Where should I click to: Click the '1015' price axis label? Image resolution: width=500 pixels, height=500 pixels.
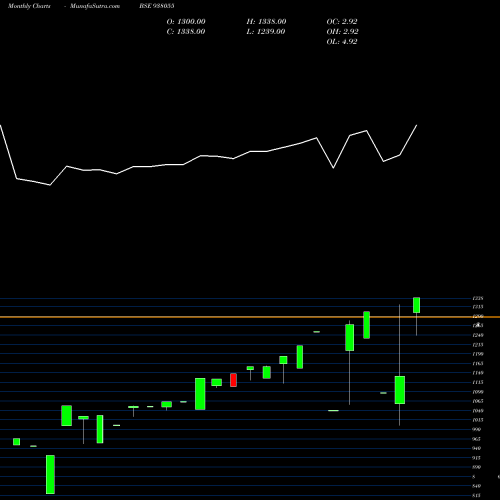tap(478, 420)
